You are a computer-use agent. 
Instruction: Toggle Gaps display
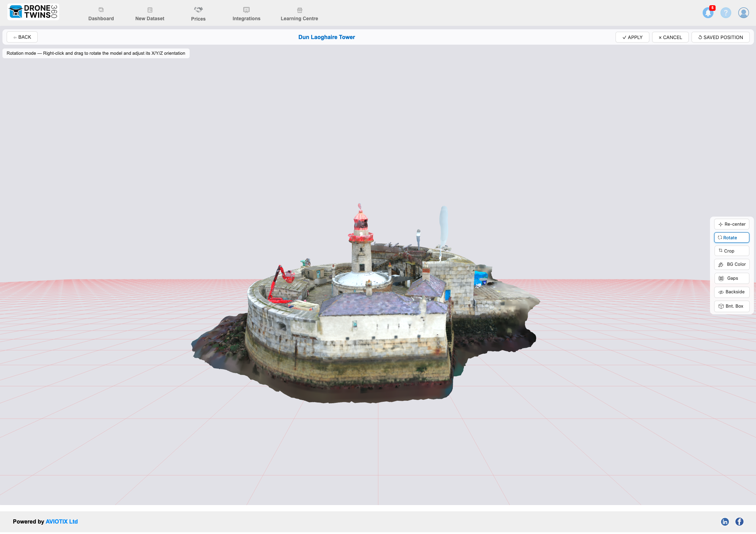coord(732,278)
